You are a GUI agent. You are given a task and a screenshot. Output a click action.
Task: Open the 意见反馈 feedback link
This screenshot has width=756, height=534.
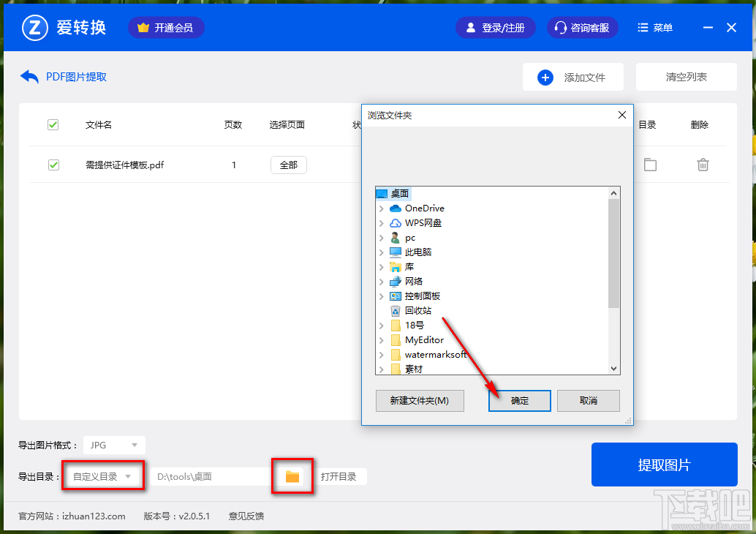246,516
